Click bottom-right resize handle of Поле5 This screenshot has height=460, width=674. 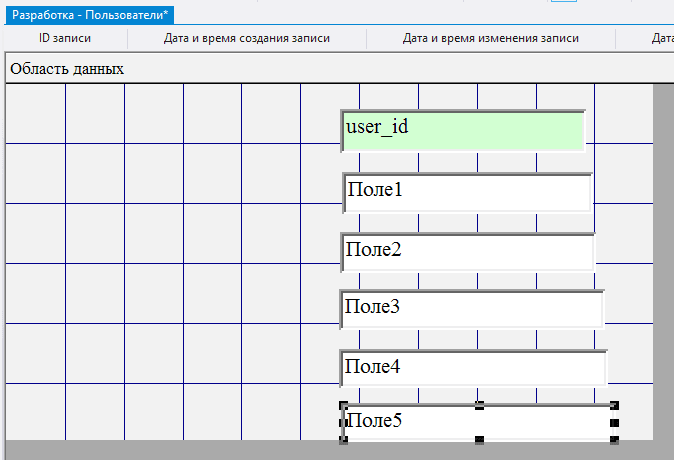(x=614, y=440)
